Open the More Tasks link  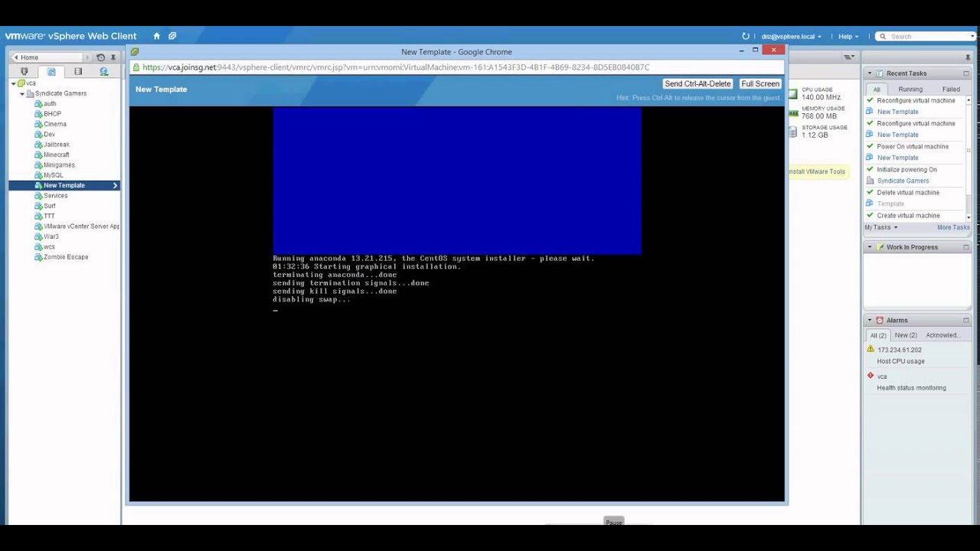(953, 227)
